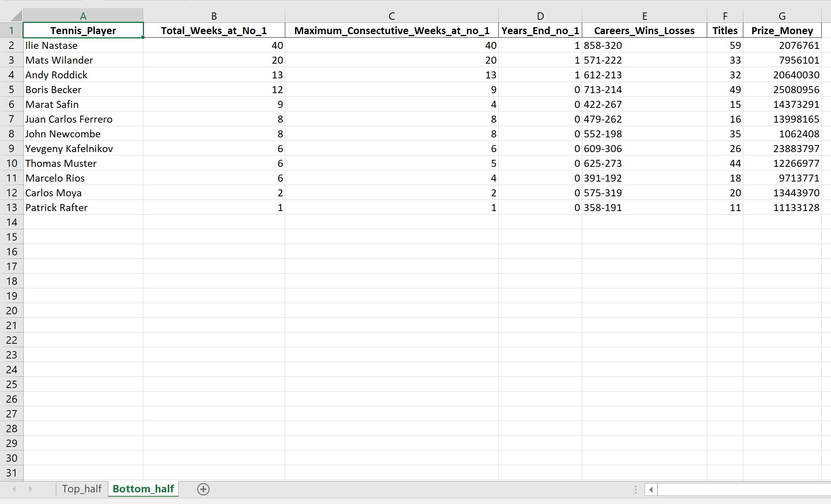831x504 pixels.
Task: Select column B header
Action: point(214,16)
